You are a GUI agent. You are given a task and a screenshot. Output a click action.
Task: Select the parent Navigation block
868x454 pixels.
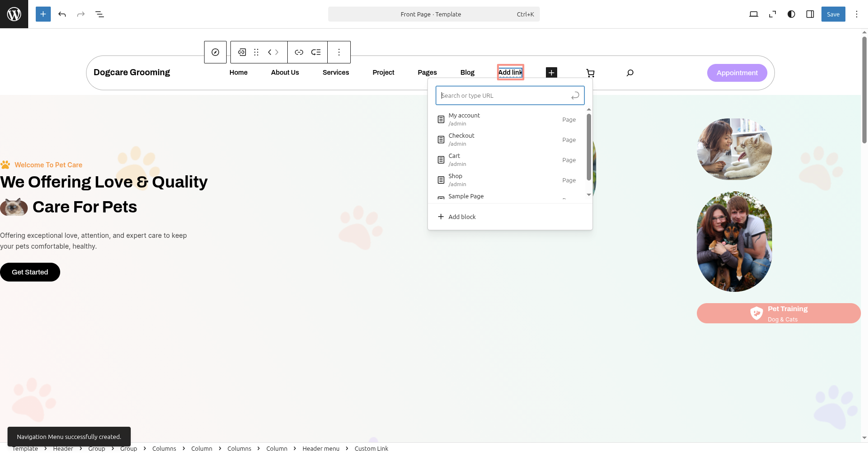point(215,52)
